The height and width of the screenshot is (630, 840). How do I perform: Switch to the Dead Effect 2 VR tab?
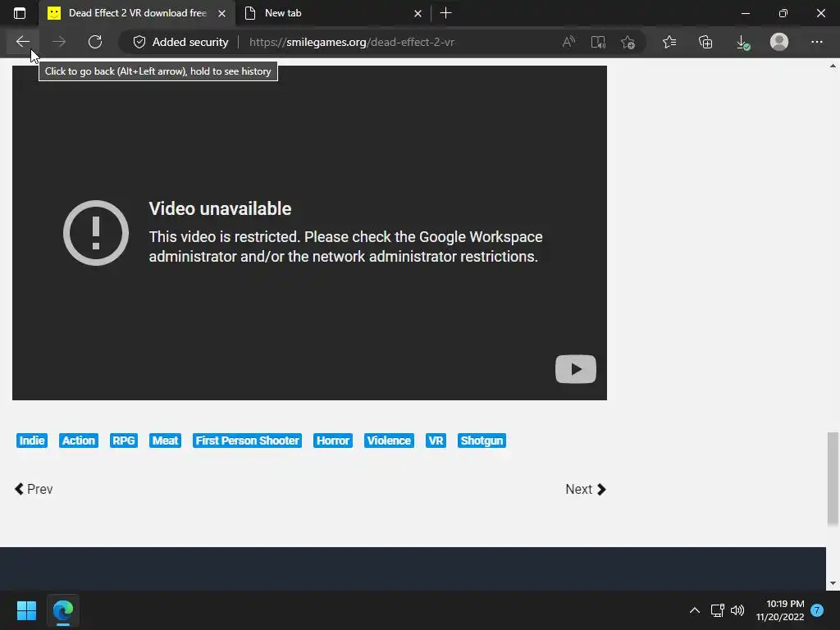pyautogui.click(x=137, y=13)
